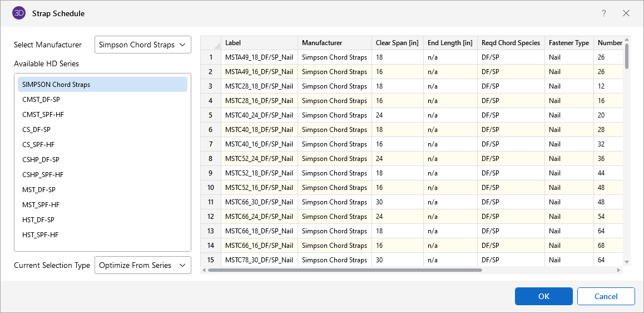Click the vertical scrollbar down arrow
This screenshot has height=313, width=644.
click(627, 262)
